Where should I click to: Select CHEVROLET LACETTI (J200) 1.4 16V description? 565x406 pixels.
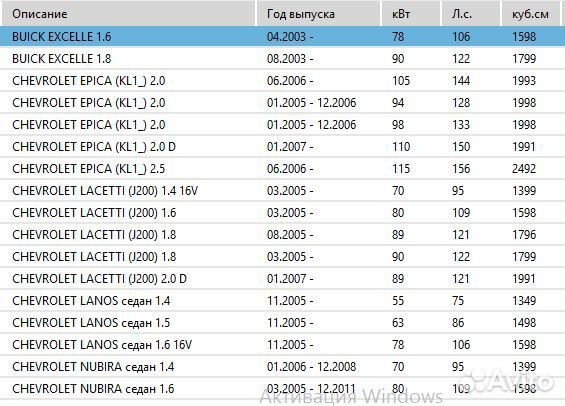[x=105, y=191]
